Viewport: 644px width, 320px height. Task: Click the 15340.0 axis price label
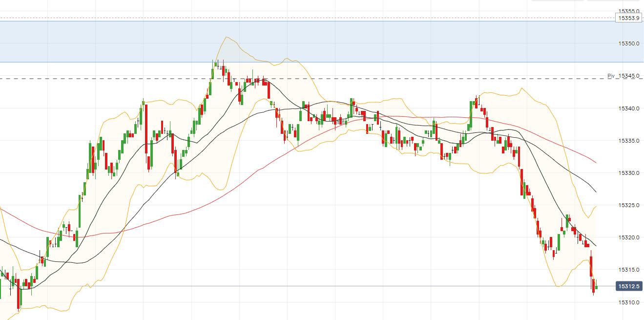click(629, 108)
